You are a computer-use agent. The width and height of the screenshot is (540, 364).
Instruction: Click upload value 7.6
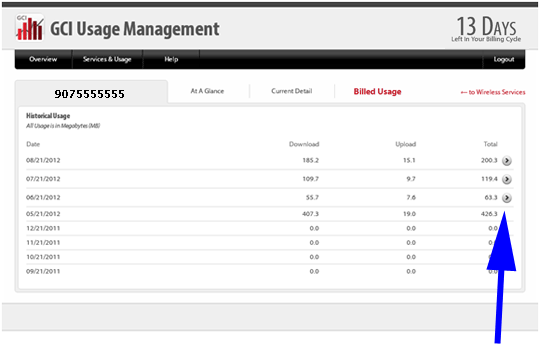(x=411, y=198)
